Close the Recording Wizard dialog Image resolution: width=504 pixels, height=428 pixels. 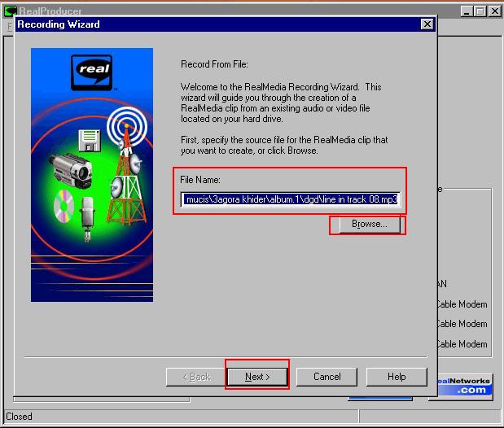coord(427,24)
